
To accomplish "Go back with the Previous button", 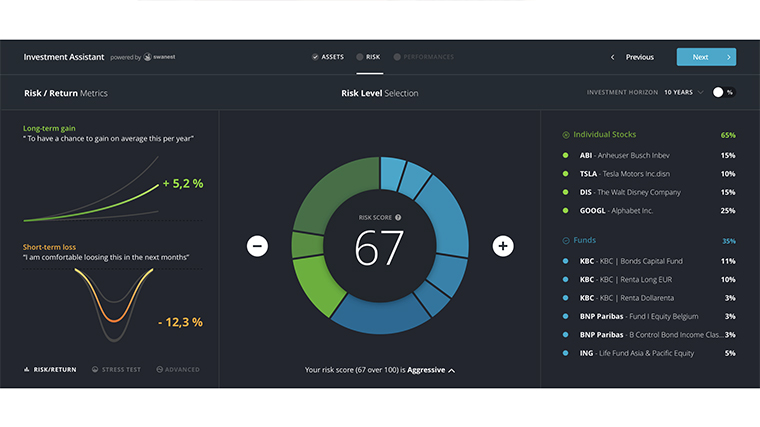I will pyautogui.click(x=639, y=57).
